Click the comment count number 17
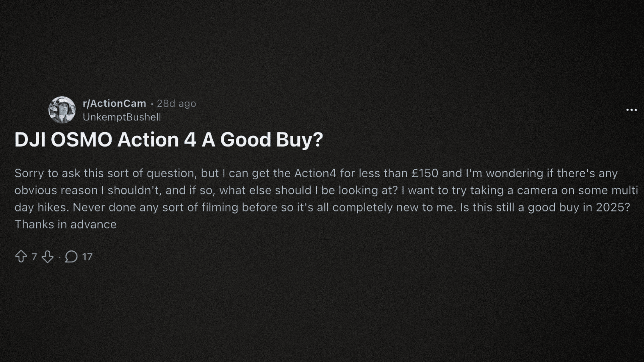Screen dimensions: 644x362 [87, 257]
